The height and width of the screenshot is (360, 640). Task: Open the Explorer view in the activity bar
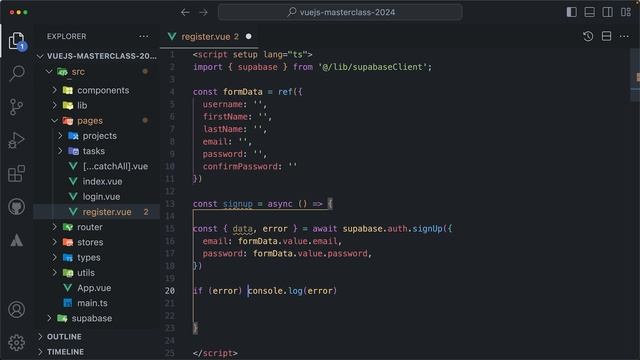[x=17, y=41]
